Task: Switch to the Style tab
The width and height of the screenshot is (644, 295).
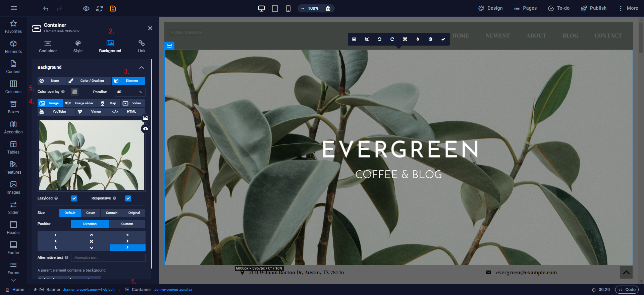Action: 78,47
